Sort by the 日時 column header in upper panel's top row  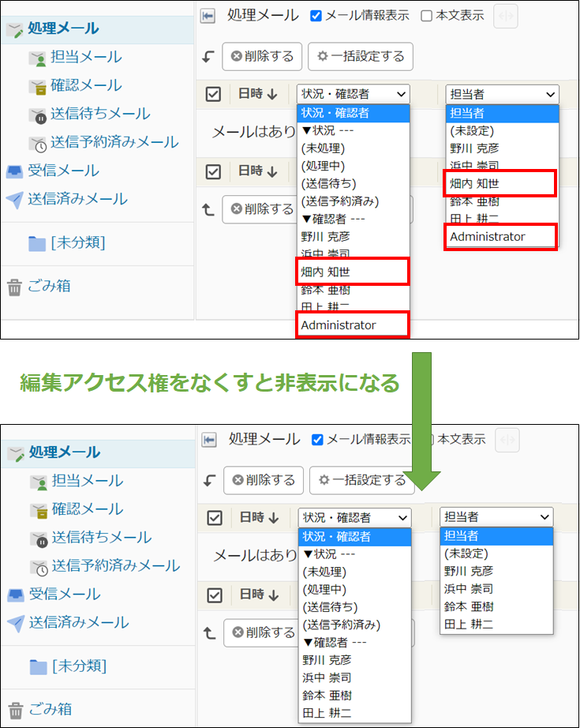pos(258,94)
